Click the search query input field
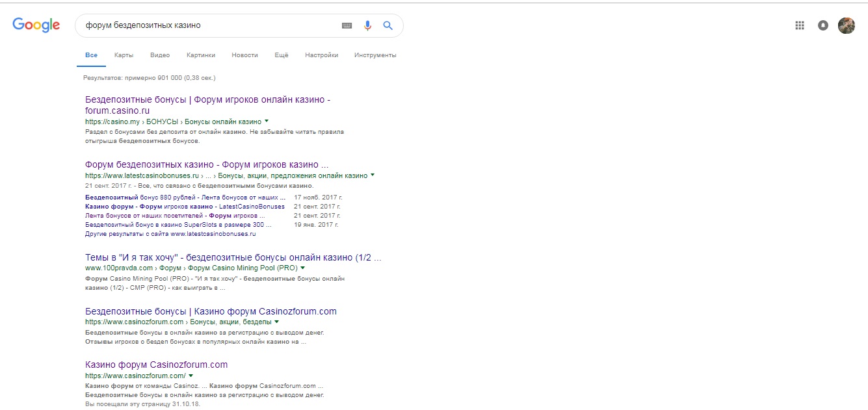Screen dimensions: 868x410 click(x=208, y=26)
